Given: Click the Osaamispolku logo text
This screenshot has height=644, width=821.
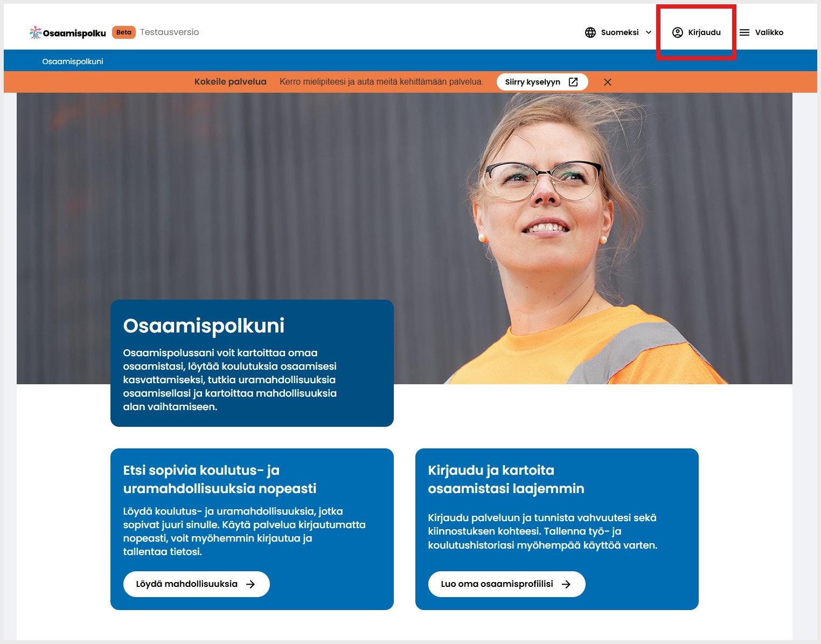Looking at the screenshot, I should (x=74, y=33).
